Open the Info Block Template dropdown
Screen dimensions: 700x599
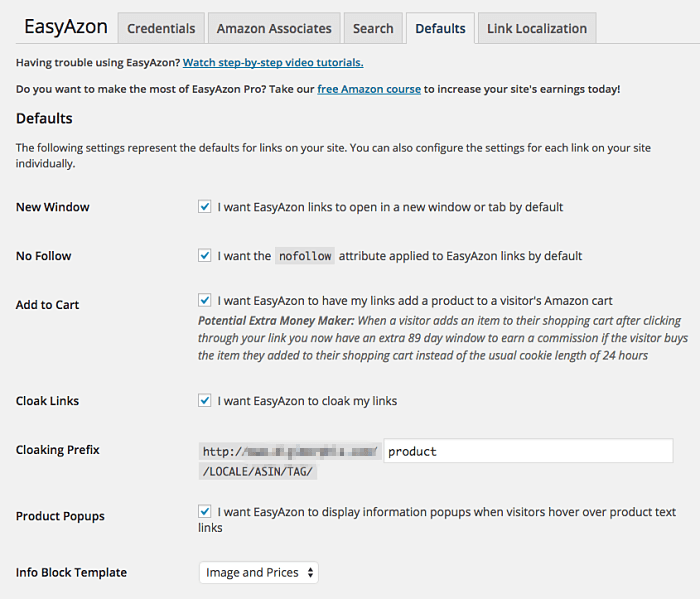(259, 572)
